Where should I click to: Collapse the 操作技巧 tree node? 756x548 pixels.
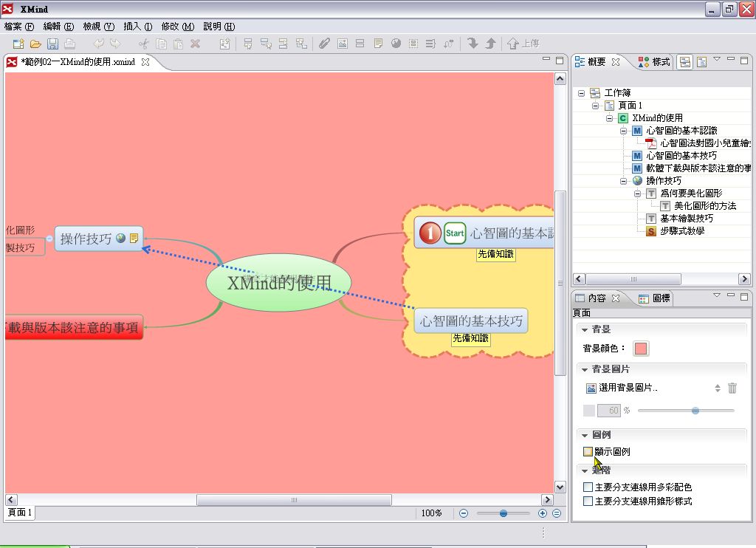(x=623, y=181)
